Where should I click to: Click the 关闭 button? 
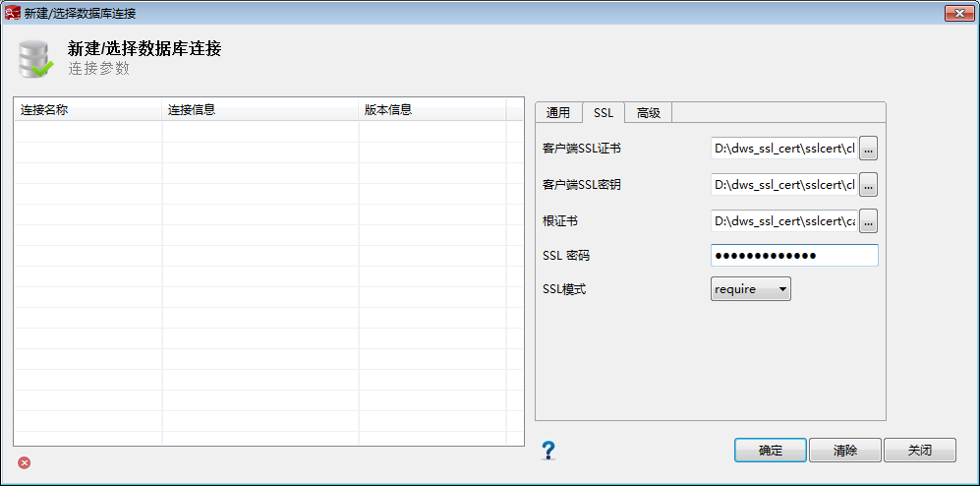[x=920, y=451]
